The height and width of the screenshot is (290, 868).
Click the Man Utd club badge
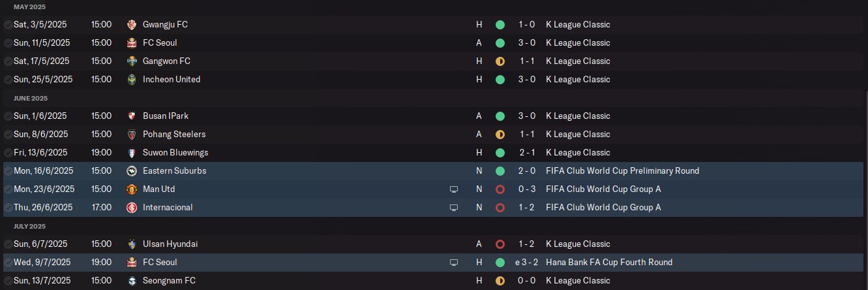click(132, 189)
